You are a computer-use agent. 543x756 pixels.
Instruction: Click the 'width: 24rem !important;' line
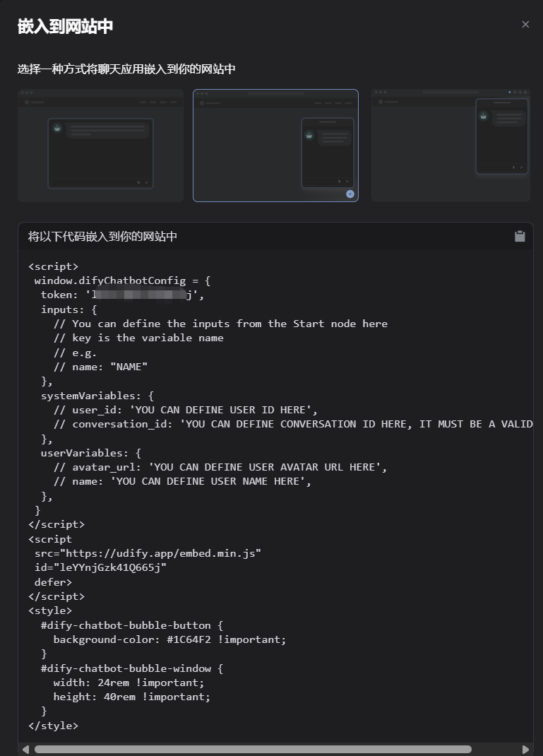tap(129, 683)
